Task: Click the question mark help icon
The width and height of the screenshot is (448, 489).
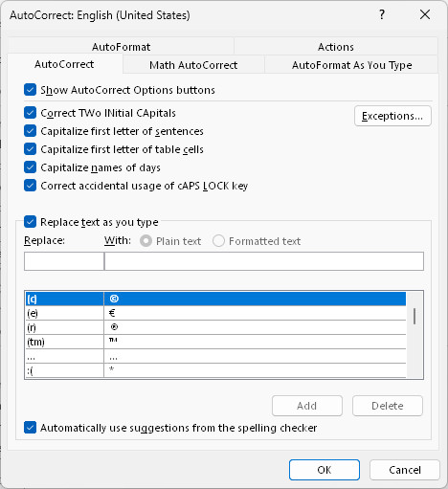Action: click(382, 14)
